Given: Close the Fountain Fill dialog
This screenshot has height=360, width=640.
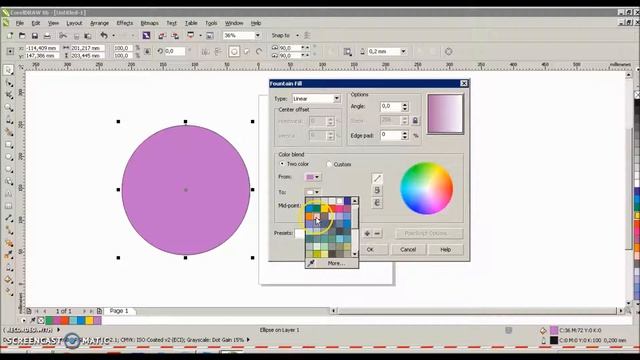Looking at the screenshot, I should pyautogui.click(x=464, y=83).
